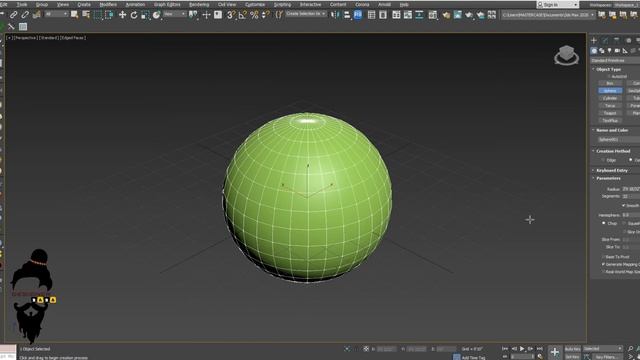Collapse the Parameters rollout
Viewport: 640px width, 360px height.
608,178
